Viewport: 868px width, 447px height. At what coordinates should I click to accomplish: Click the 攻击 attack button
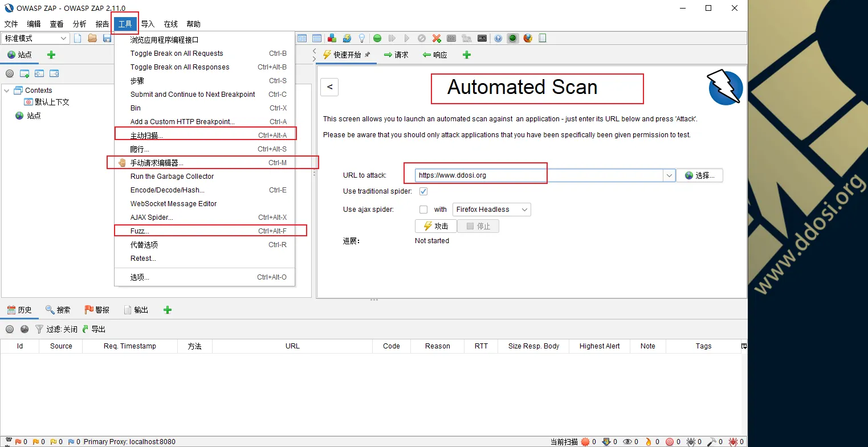(x=436, y=226)
